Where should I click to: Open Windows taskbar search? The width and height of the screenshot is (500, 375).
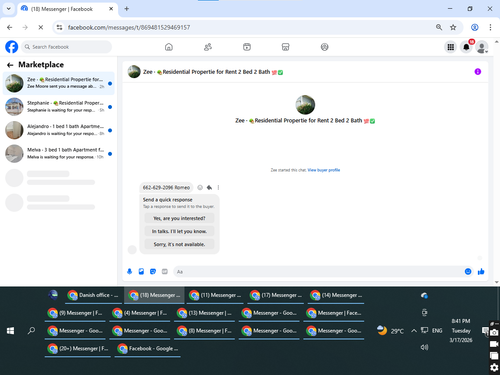click(x=31, y=331)
